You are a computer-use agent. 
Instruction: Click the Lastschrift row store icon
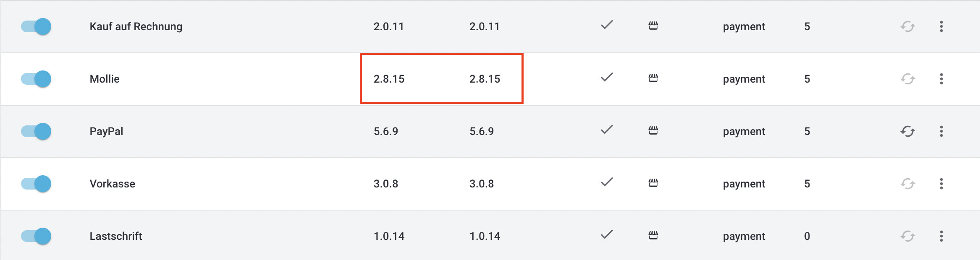653,235
